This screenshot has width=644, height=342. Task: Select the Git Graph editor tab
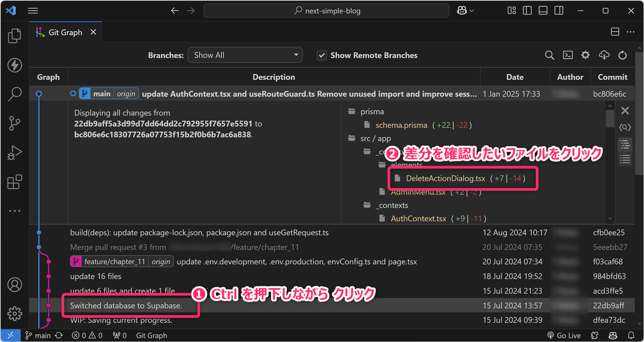65,32
